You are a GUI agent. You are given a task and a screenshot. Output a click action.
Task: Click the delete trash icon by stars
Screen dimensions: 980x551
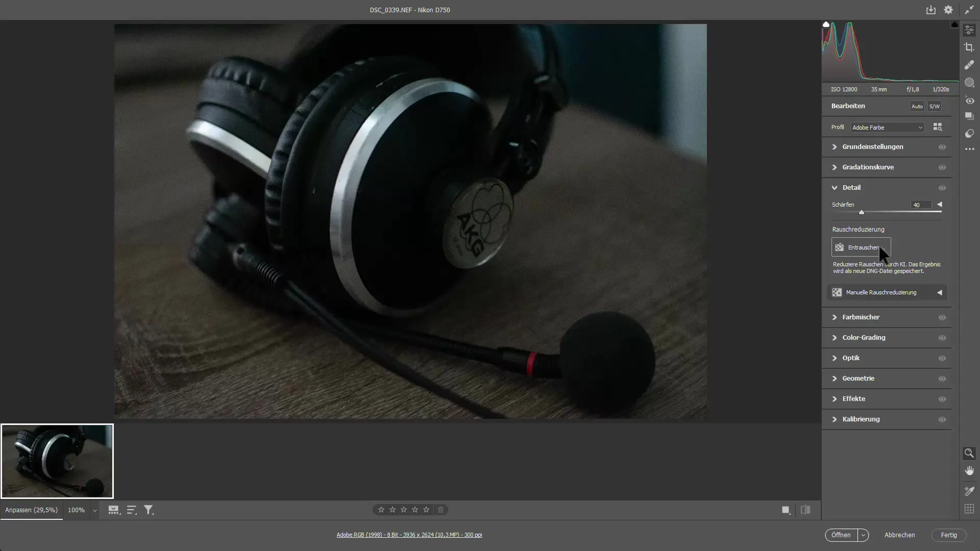tap(441, 510)
